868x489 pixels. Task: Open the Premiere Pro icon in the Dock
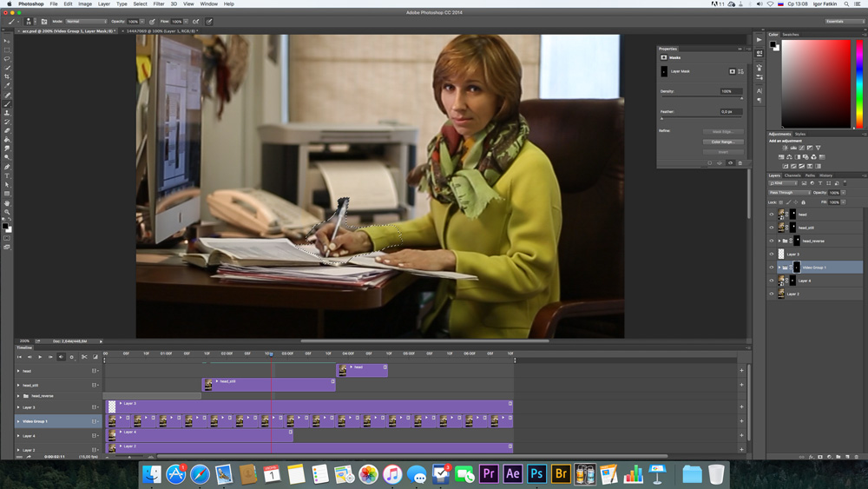489,474
